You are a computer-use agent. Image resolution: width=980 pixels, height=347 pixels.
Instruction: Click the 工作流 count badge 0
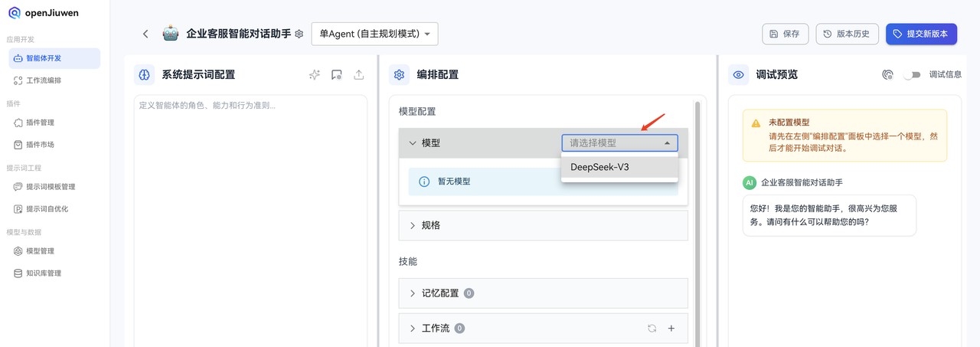pos(459,328)
